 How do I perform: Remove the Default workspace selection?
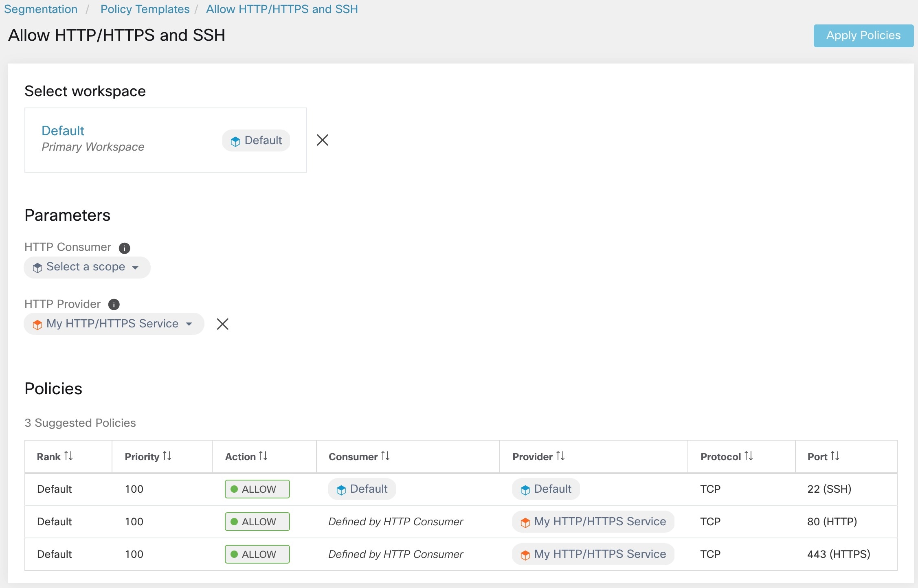pos(322,140)
